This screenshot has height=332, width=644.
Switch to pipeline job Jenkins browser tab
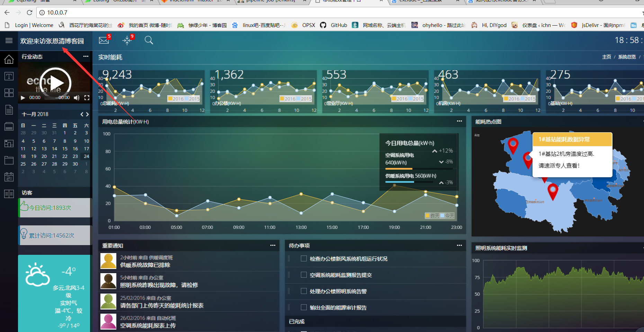pos(272,2)
